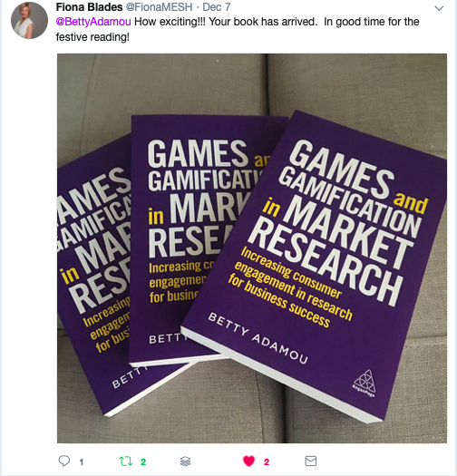Retweet this post using the arrows icon

126,461
